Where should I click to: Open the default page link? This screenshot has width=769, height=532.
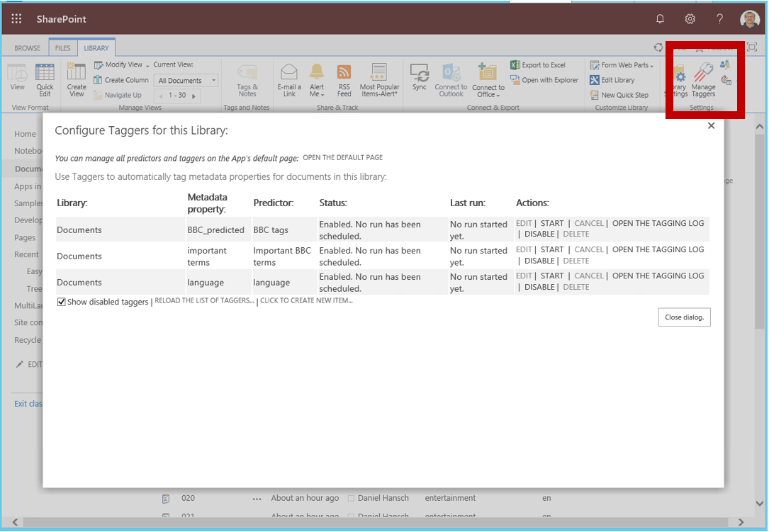342,157
